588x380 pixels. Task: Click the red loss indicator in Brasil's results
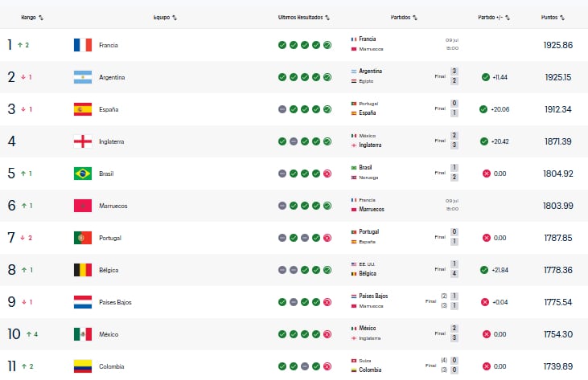point(327,174)
